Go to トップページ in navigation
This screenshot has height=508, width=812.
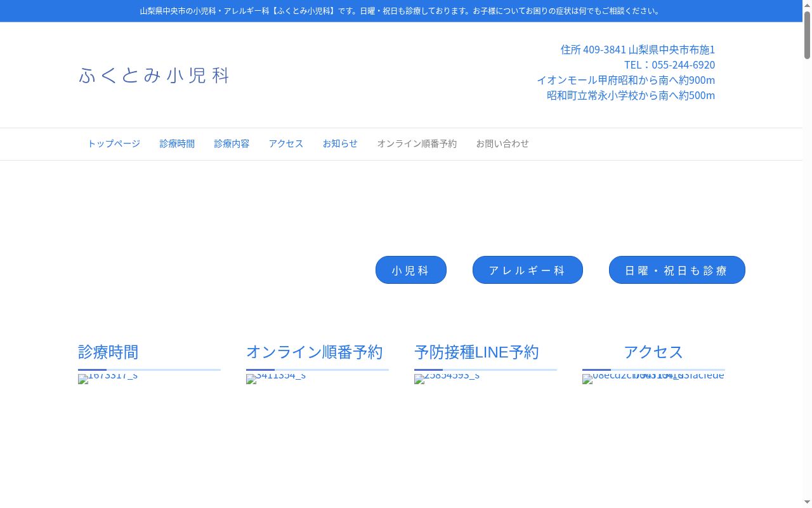click(114, 144)
